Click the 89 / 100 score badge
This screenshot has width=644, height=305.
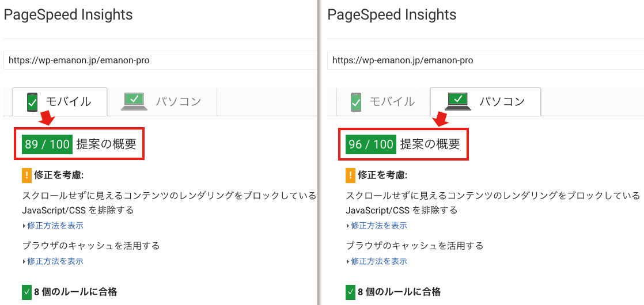click(x=47, y=144)
